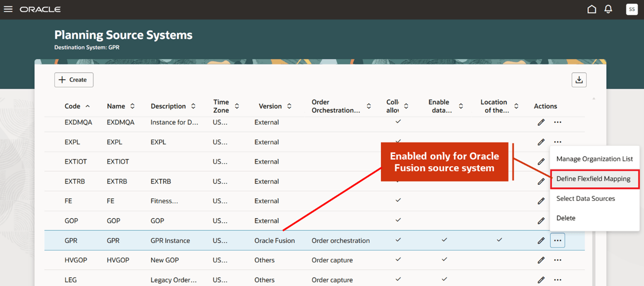Click the location check mark for GPR

499,240
